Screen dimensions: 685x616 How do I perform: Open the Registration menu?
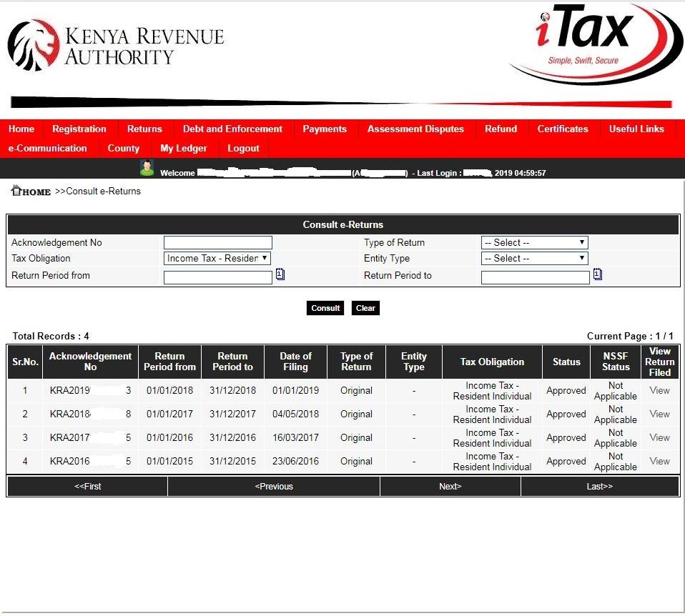[x=79, y=129]
